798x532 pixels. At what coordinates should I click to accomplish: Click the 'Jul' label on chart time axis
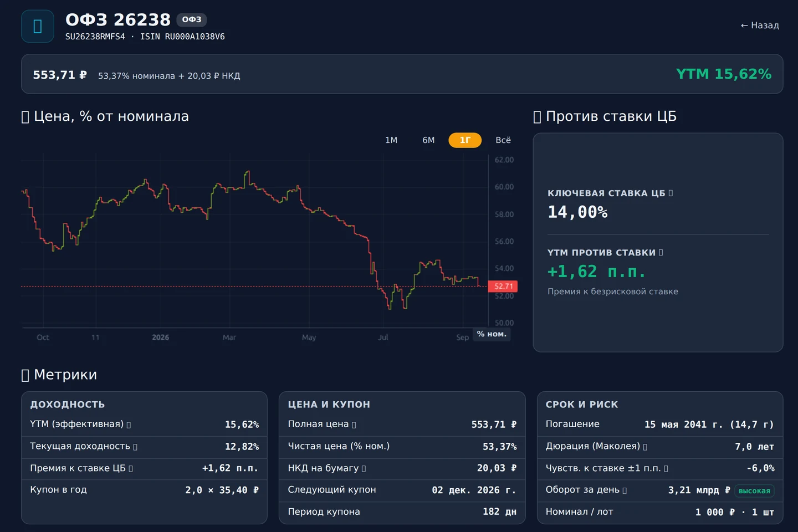click(x=383, y=337)
